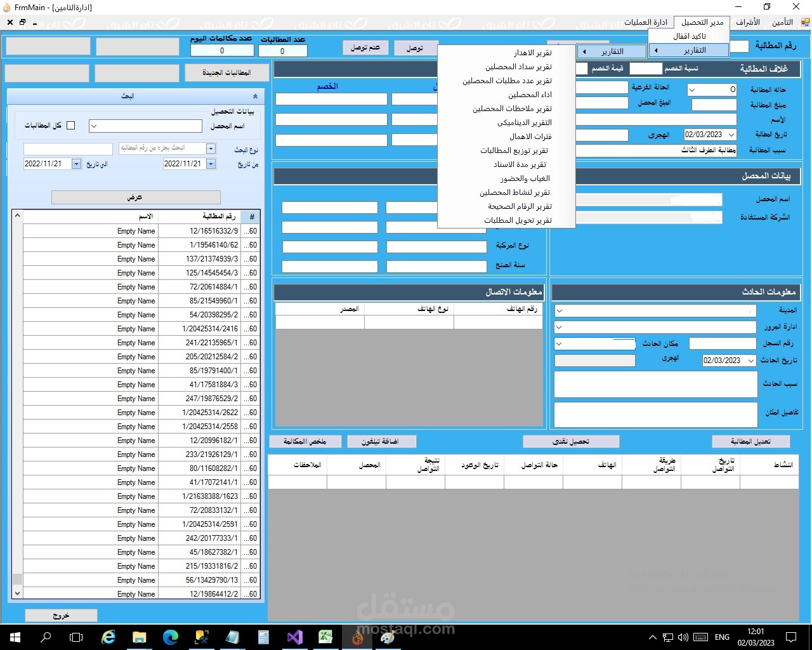Select claim row 12/16516332/9

coord(141,231)
